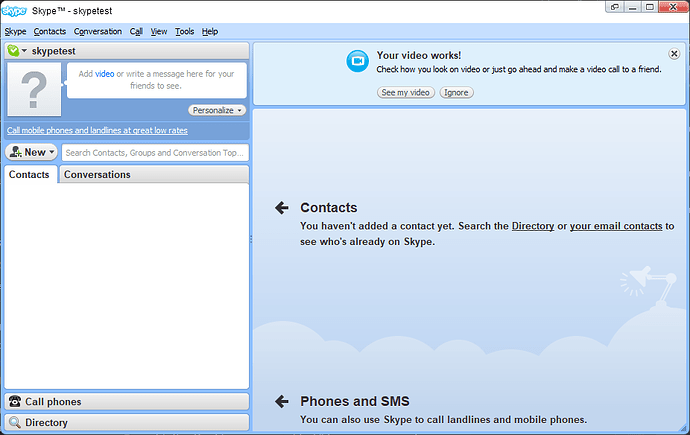Screen dimensions: 690x435
Task: Expand the status dropdown arrow beside skypetest
Action: pos(24,51)
